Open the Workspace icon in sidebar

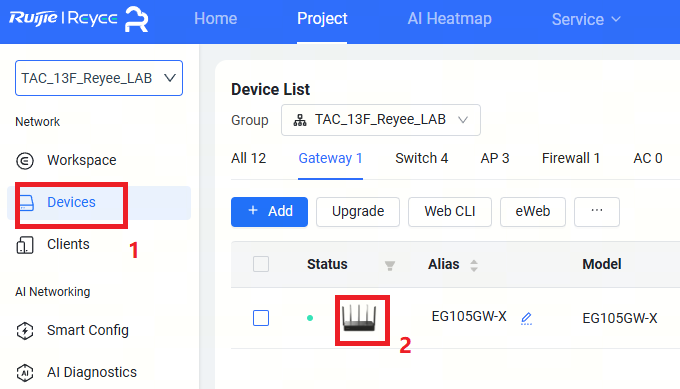pyautogui.click(x=25, y=160)
